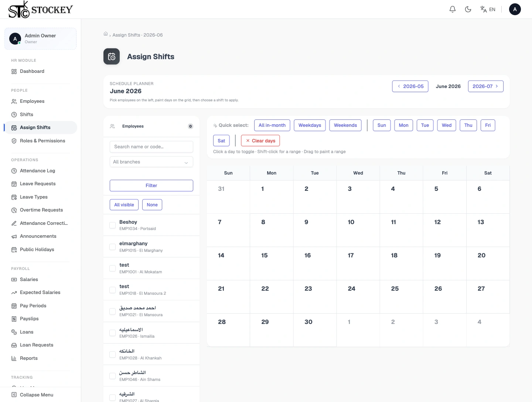The height and width of the screenshot is (402, 532).
Task: Click the home breadcrumb icon
Action: [x=106, y=34]
